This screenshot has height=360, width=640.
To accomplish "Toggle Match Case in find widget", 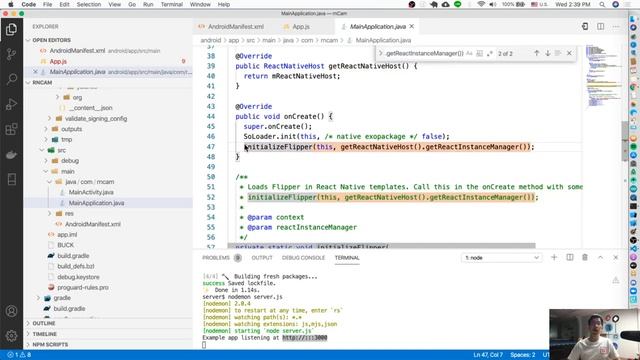I will coord(469,53).
